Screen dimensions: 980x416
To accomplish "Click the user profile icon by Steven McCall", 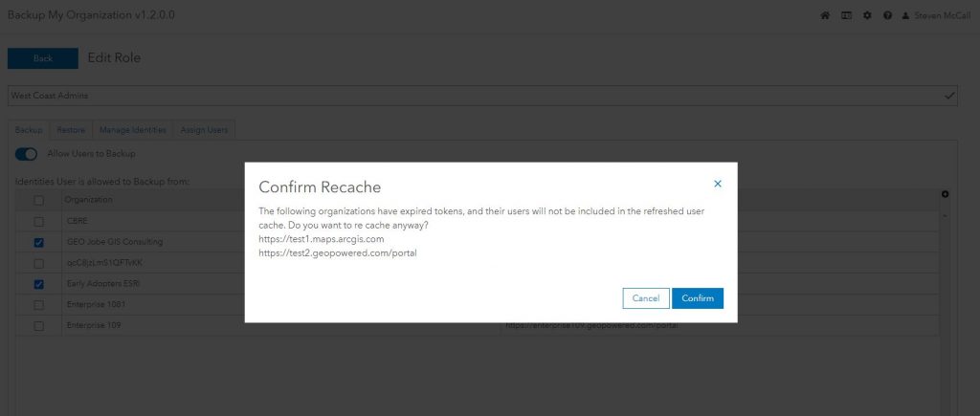I will (906, 16).
